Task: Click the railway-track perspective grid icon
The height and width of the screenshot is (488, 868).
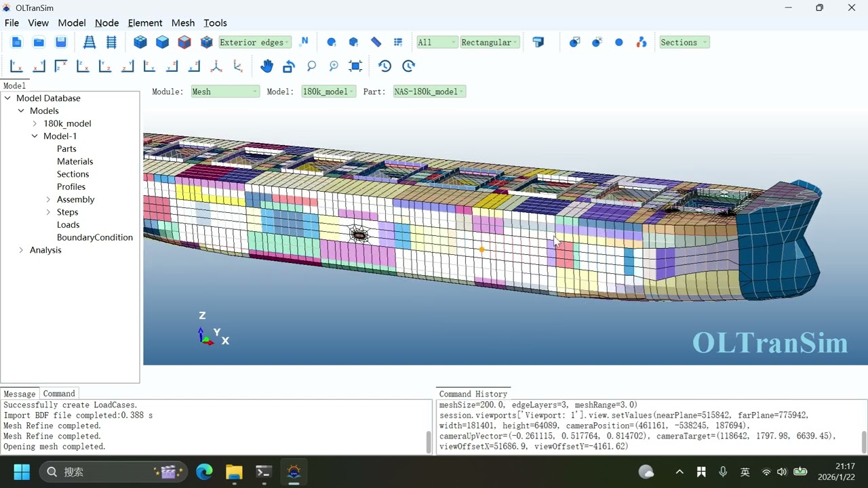Action: (90, 42)
